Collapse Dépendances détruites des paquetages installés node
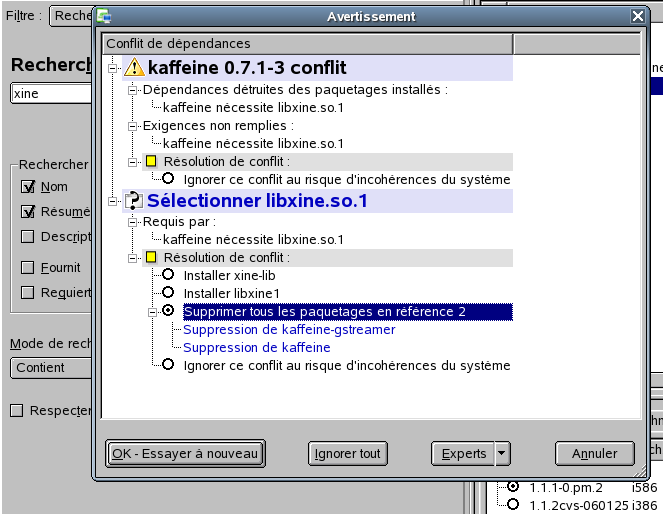 [132, 90]
